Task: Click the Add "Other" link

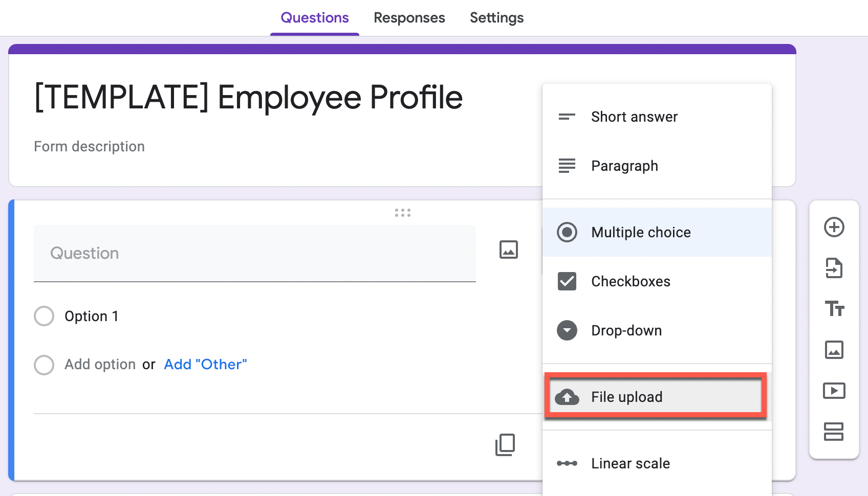Action: click(x=205, y=365)
